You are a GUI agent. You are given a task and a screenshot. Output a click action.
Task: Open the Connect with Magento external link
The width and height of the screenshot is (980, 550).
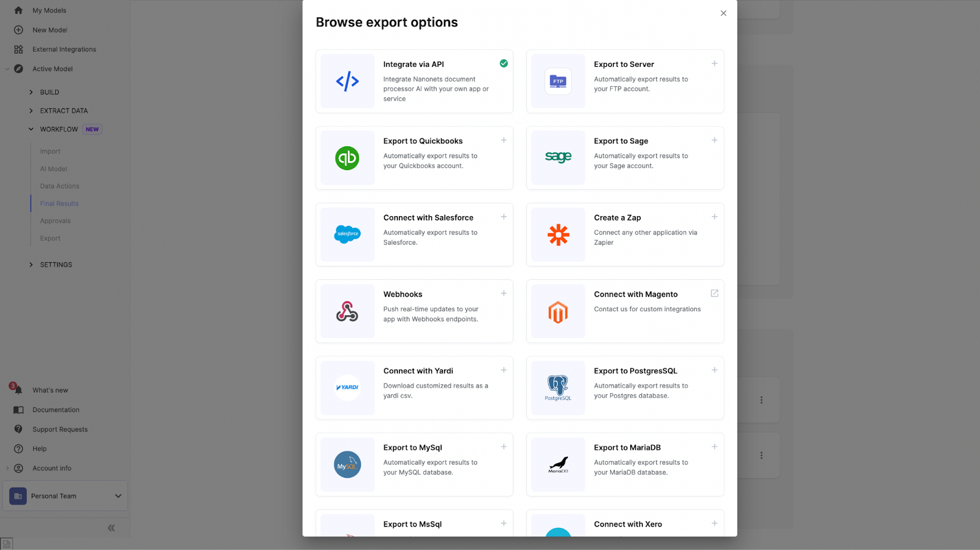[714, 293]
